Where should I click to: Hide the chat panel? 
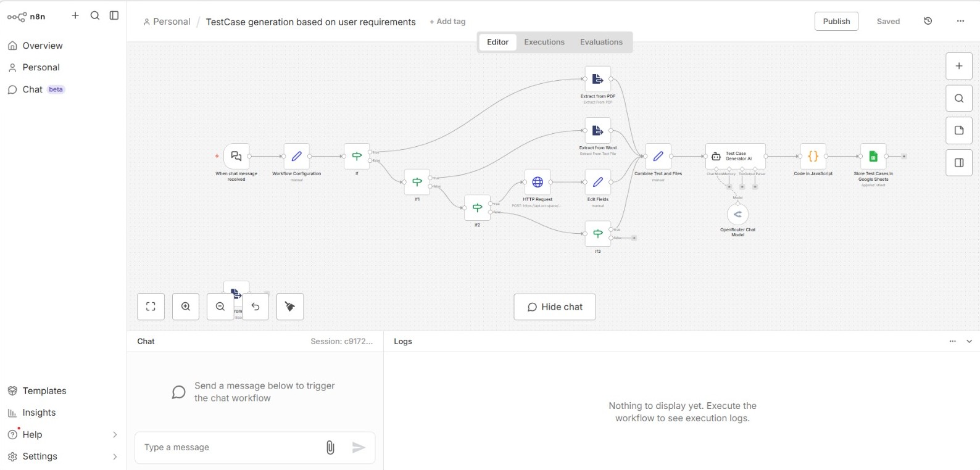pos(554,307)
